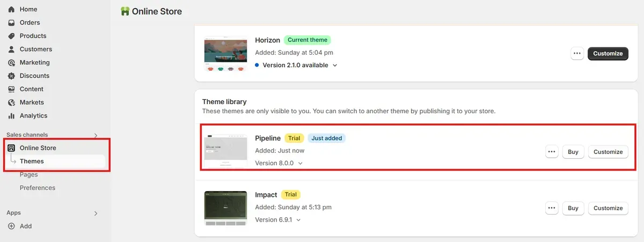Click the Current theme badge
The image size is (644, 242).
(308, 40)
